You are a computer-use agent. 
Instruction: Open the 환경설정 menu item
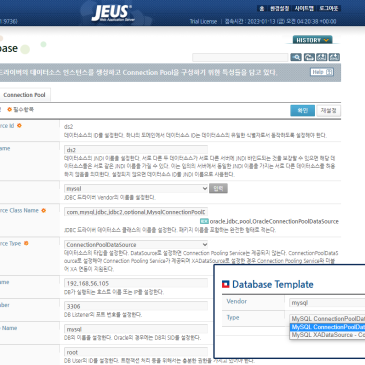tap(279, 9)
